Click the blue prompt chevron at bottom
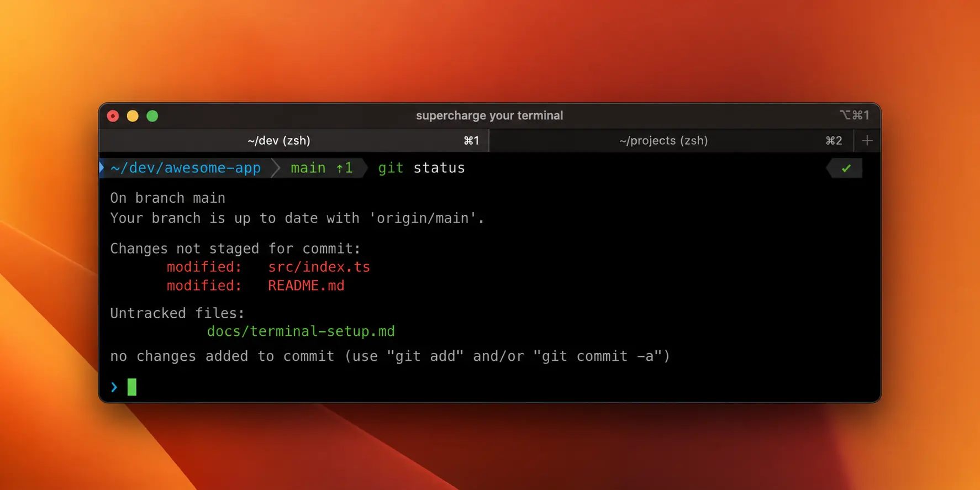 (114, 387)
